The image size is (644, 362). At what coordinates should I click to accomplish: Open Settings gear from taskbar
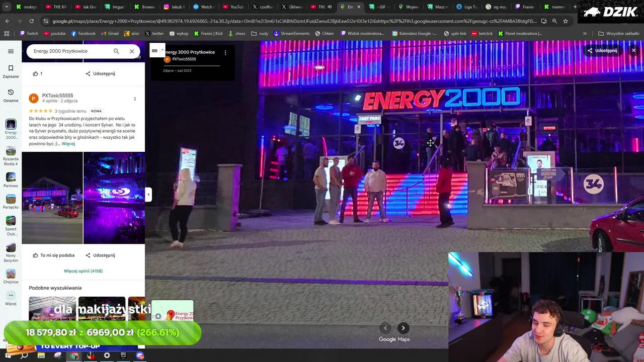107,355
